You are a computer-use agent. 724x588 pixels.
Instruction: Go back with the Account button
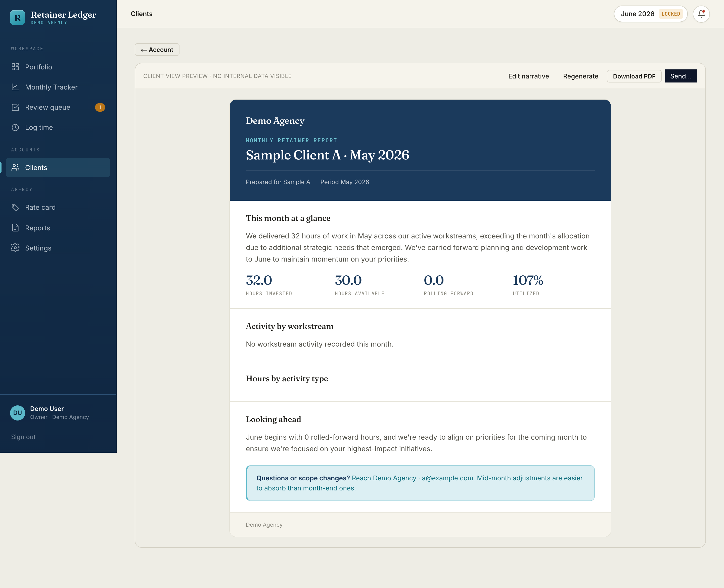pyautogui.click(x=157, y=50)
